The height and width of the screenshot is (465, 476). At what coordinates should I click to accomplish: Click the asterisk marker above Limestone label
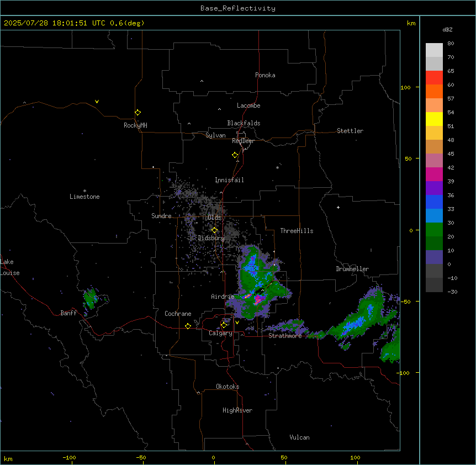click(x=84, y=191)
